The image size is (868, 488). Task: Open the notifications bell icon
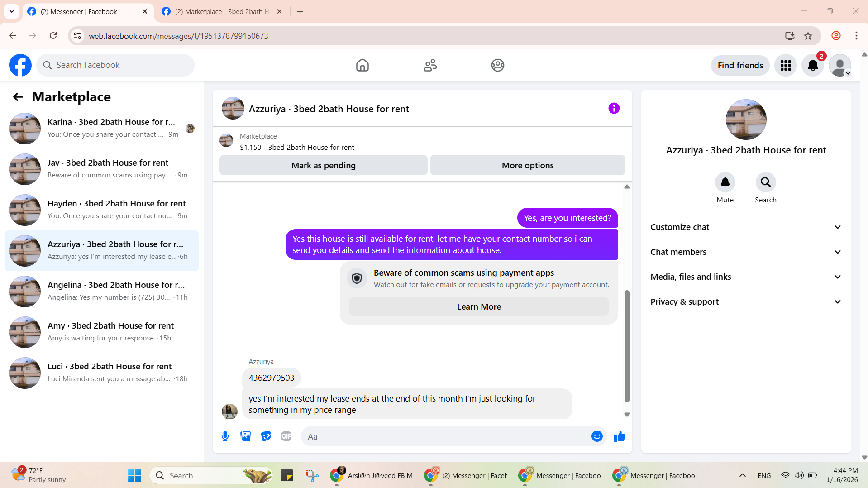coord(813,66)
